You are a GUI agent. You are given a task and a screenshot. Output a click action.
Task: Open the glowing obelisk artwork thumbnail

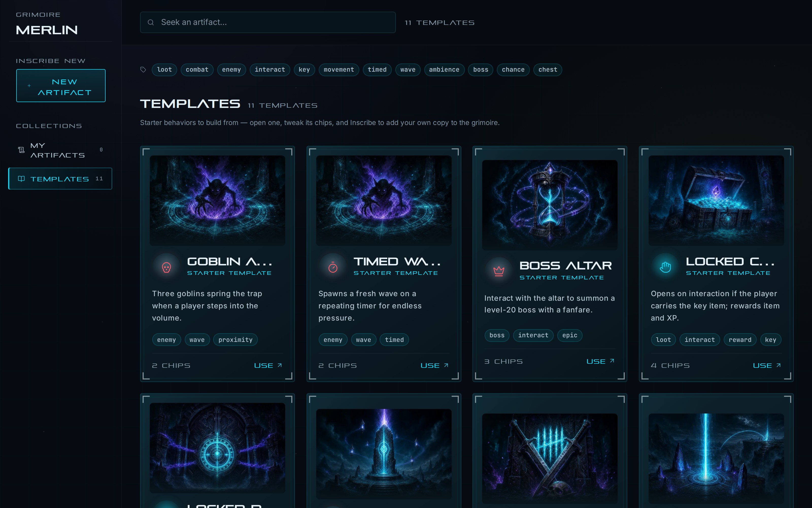[x=384, y=454]
